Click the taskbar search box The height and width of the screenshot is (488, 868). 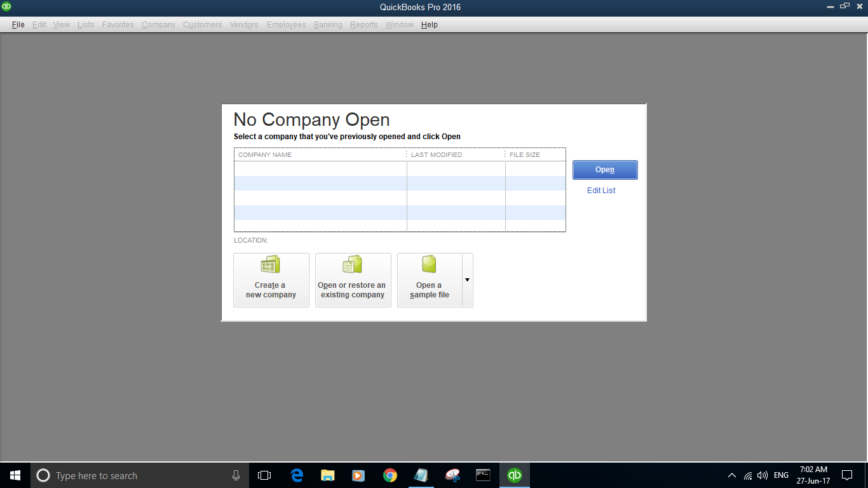pyautogui.click(x=140, y=475)
